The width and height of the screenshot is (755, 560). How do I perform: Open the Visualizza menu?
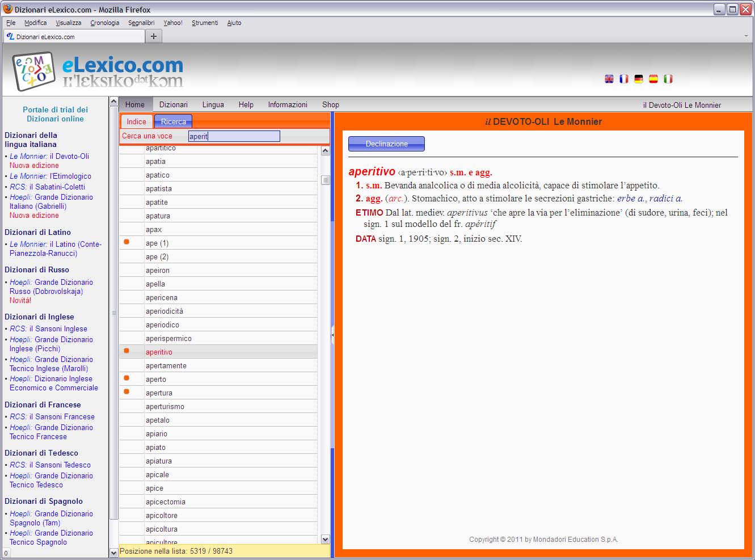68,23
